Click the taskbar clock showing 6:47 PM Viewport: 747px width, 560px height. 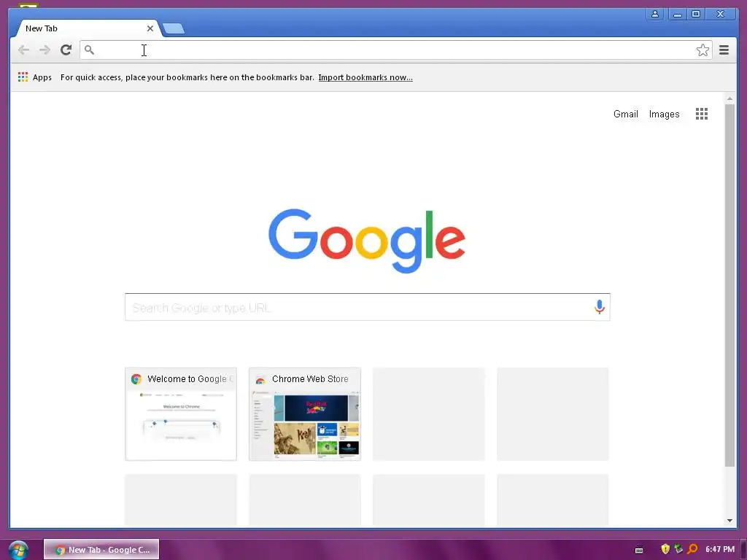(x=720, y=549)
